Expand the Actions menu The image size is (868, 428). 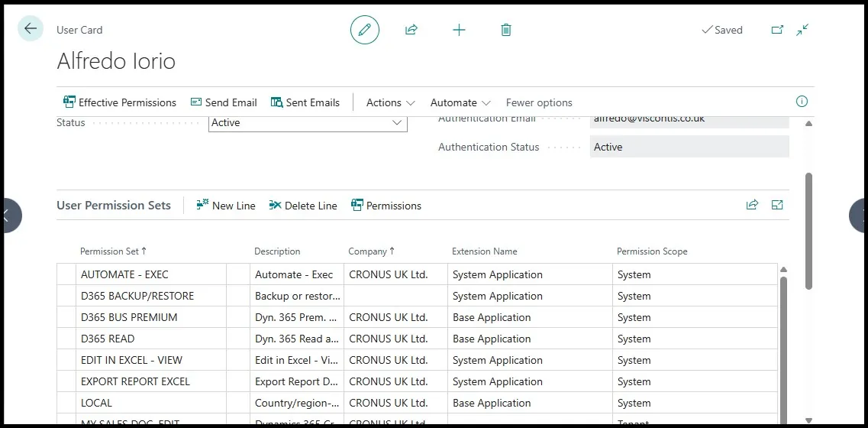point(390,102)
